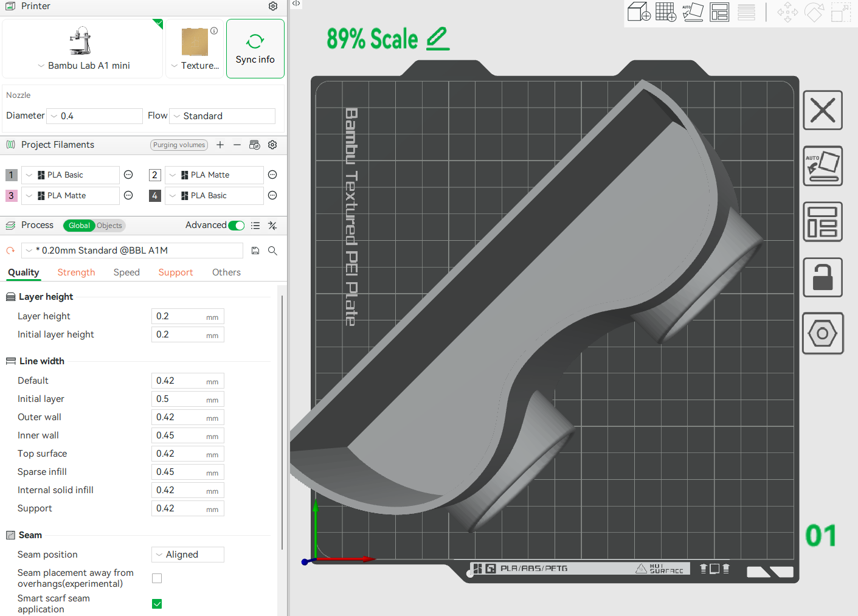Toggle Smart scarf seam application checkbox
Screen dimensions: 858x616
pos(157,604)
